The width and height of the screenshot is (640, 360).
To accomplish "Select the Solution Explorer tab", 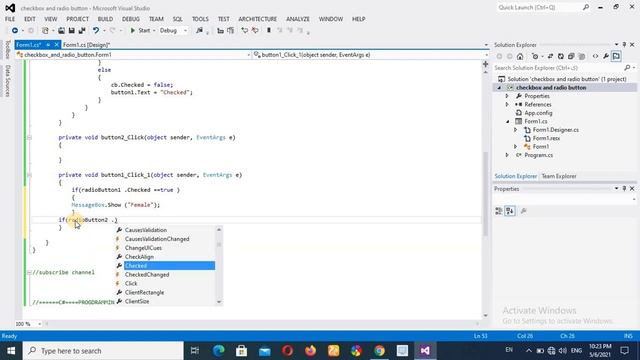I will [516, 176].
